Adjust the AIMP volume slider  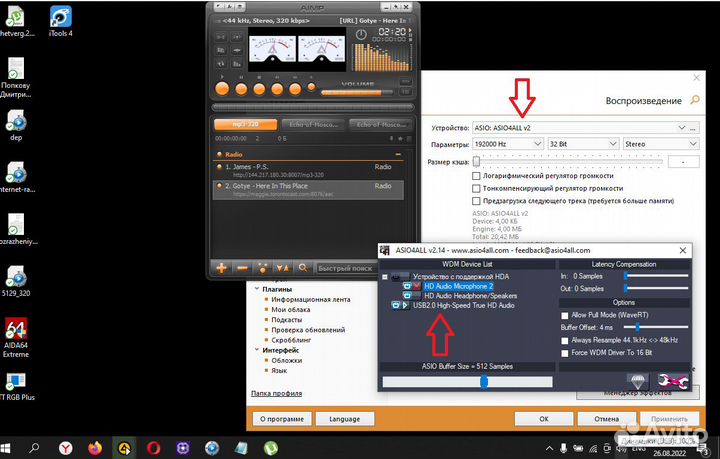pos(357,92)
